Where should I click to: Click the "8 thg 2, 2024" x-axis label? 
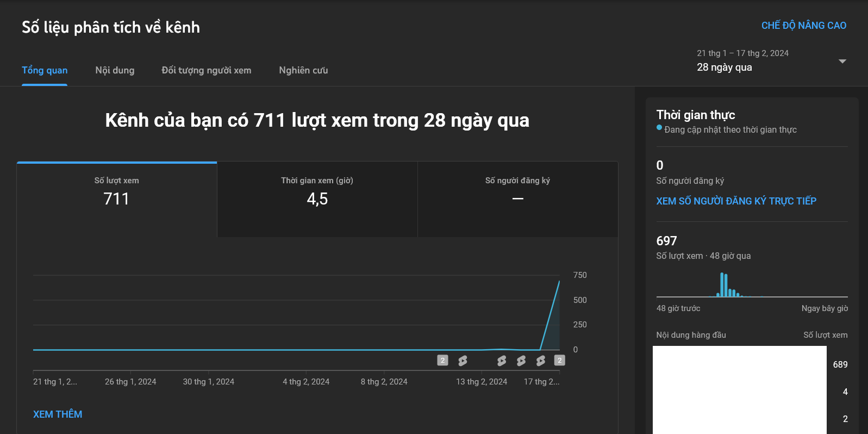[384, 382]
